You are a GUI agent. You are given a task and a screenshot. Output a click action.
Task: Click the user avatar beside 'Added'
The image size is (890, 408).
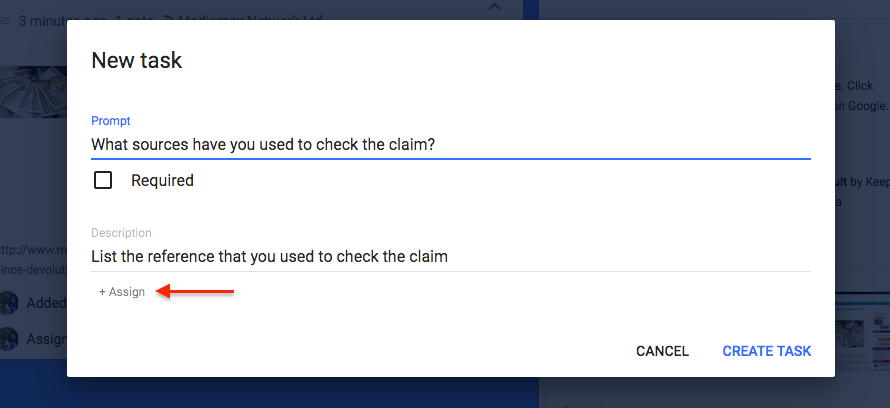coord(9,303)
